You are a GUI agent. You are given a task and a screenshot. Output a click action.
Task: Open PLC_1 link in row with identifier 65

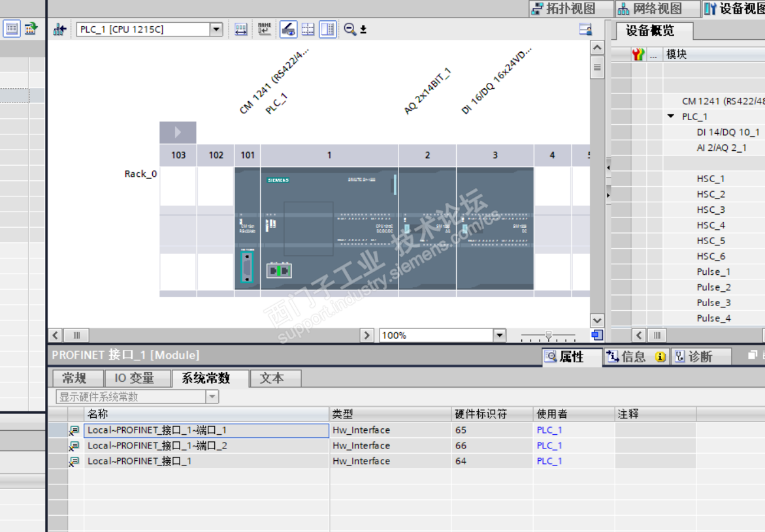549,430
